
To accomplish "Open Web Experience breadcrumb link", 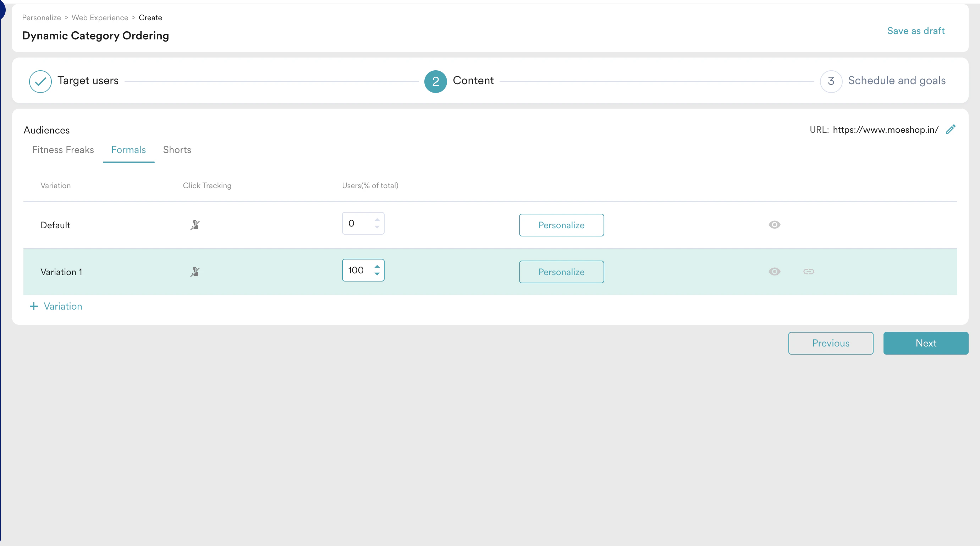I will tap(100, 17).
